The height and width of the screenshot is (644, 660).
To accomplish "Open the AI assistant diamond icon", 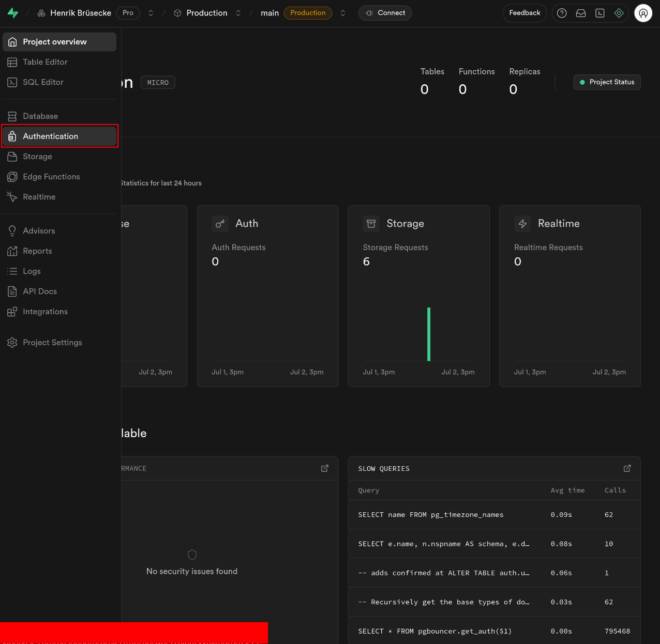I will tap(619, 13).
